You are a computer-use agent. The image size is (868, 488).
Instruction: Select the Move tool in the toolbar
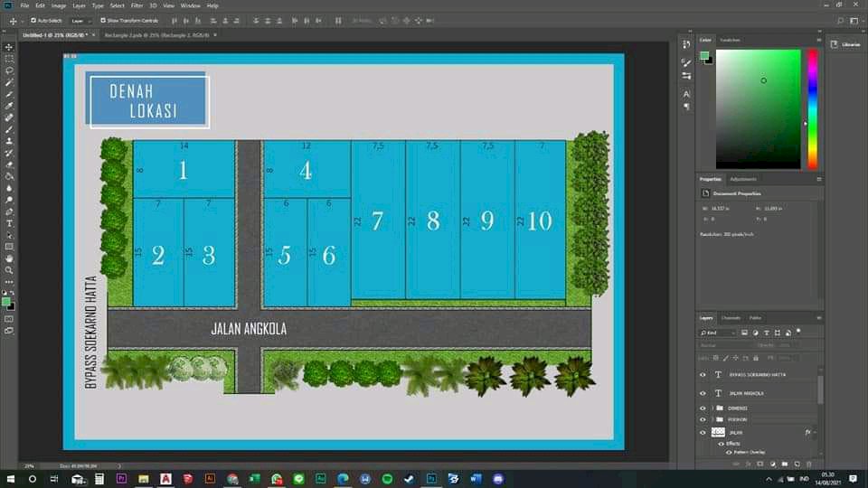[9, 47]
